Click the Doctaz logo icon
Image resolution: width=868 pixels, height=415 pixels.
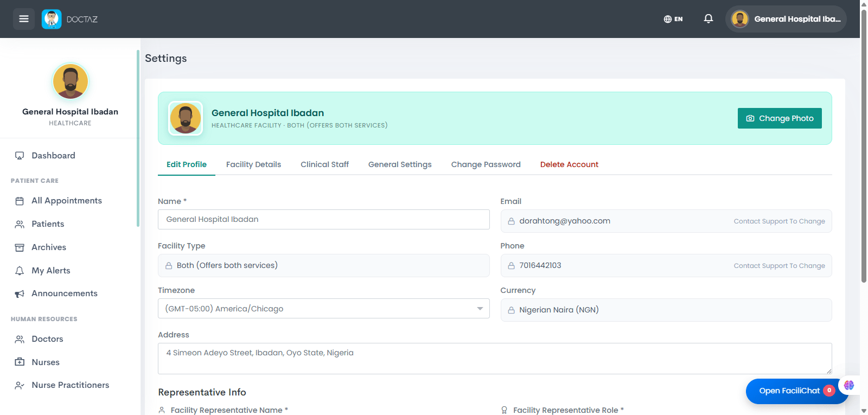point(52,19)
